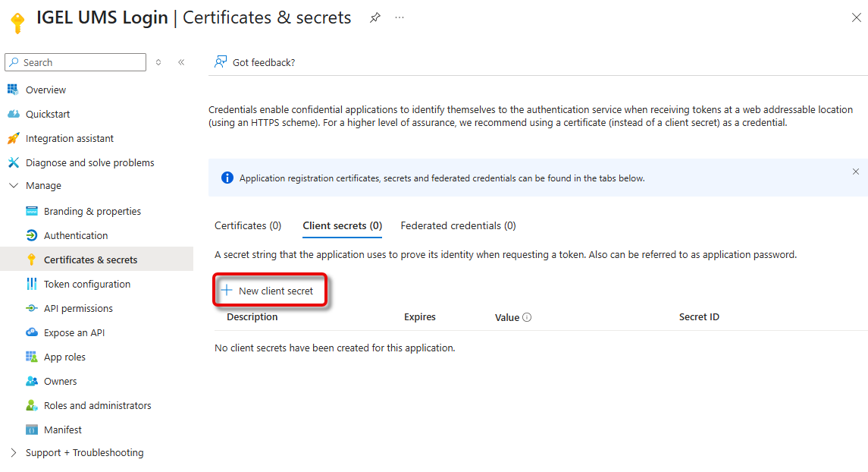
Task: Open Manifest from the sidebar
Action: point(62,430)
